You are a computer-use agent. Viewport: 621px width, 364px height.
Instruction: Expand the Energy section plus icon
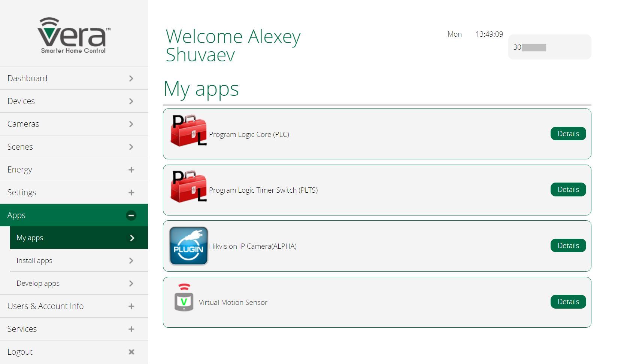click(x=131, y=170)
